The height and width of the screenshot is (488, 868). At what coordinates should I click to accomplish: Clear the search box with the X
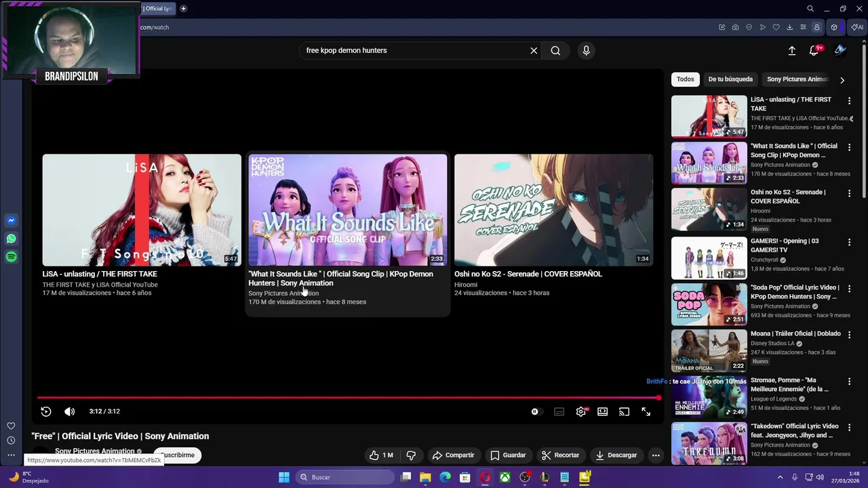click(x=534, y=50)
